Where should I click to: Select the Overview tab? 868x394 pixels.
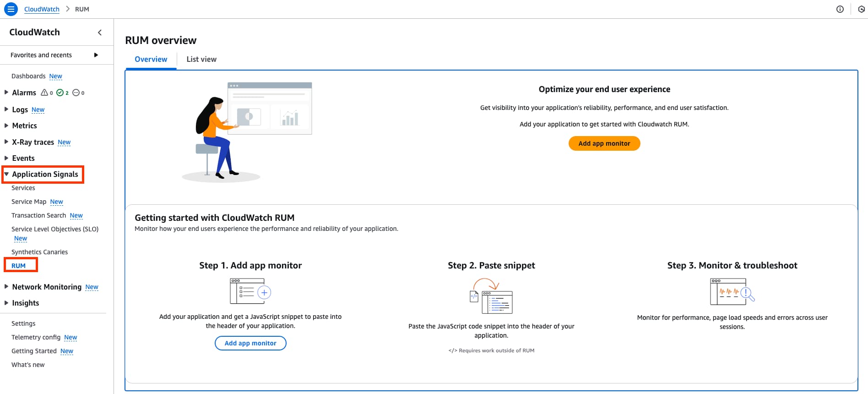tap(151, 59)
